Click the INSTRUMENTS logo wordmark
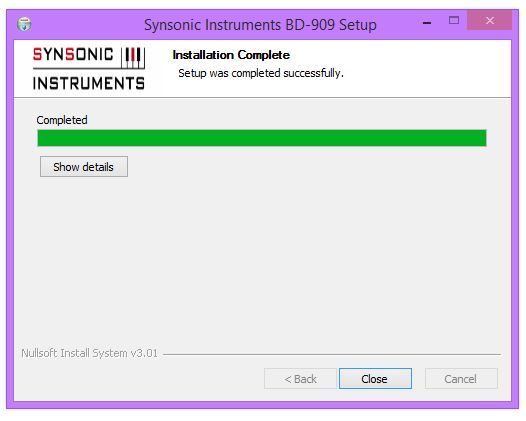 tap(89, 83)
